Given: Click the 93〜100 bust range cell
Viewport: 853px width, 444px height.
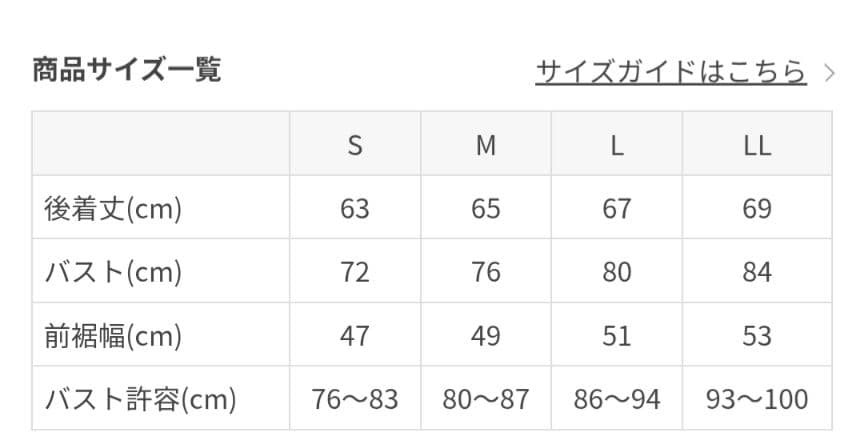Looking at the screenshot, I should point(757,399).
